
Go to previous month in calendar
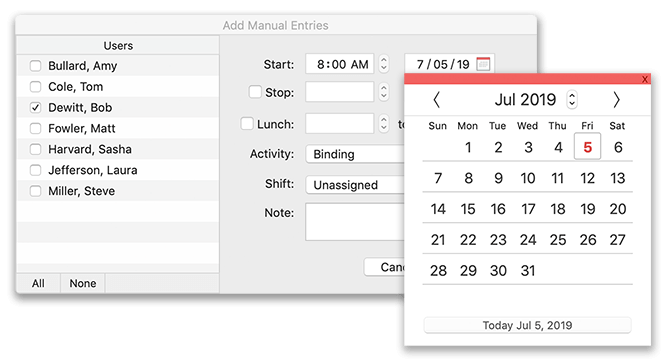click(x=436, y=100)
